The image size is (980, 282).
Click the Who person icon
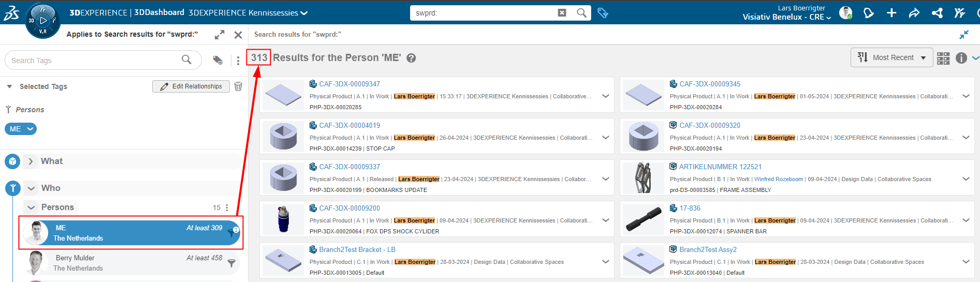[x=12, y=188]
